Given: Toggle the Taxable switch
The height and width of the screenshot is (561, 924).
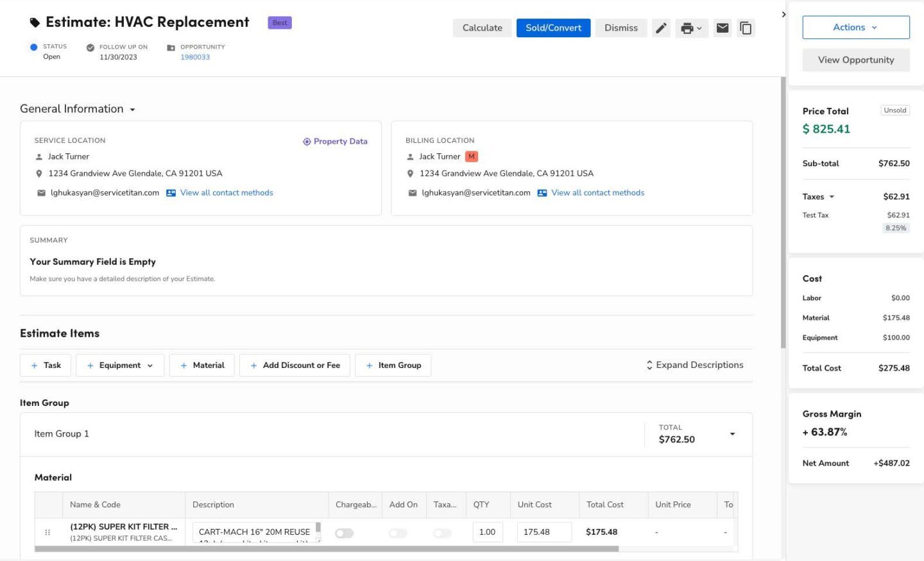Looking at the screenshot, I should tap(442, 533).
